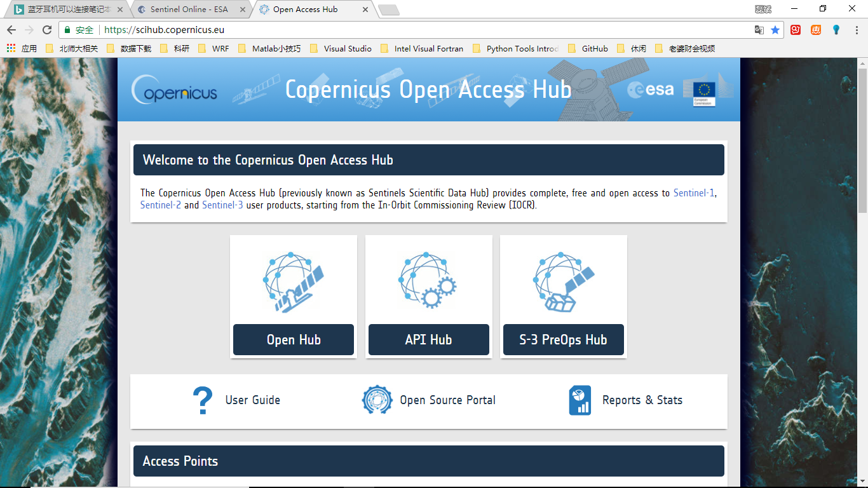
Task: Click the Open Source Portal gear icon
Action: [377, 400]
